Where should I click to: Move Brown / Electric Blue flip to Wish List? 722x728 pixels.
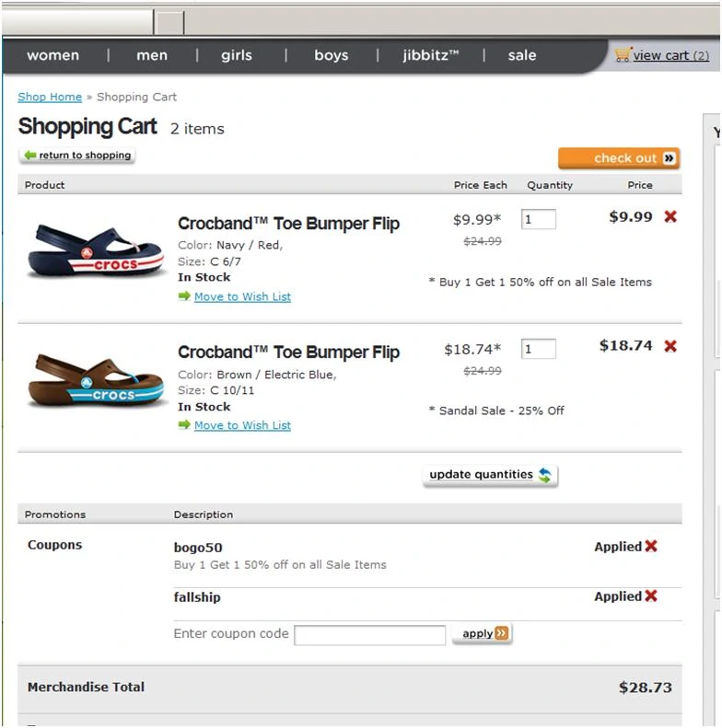tap(242, 425)
